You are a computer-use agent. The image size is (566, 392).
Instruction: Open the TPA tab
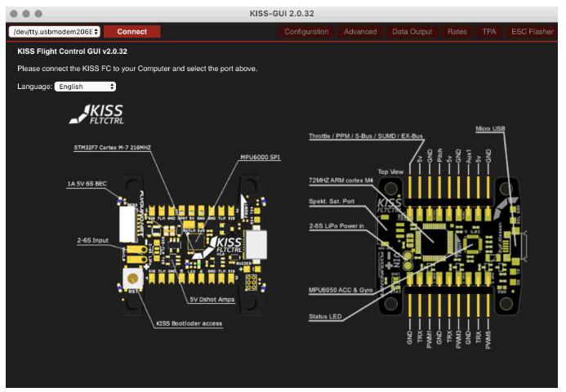click(489, 32)
